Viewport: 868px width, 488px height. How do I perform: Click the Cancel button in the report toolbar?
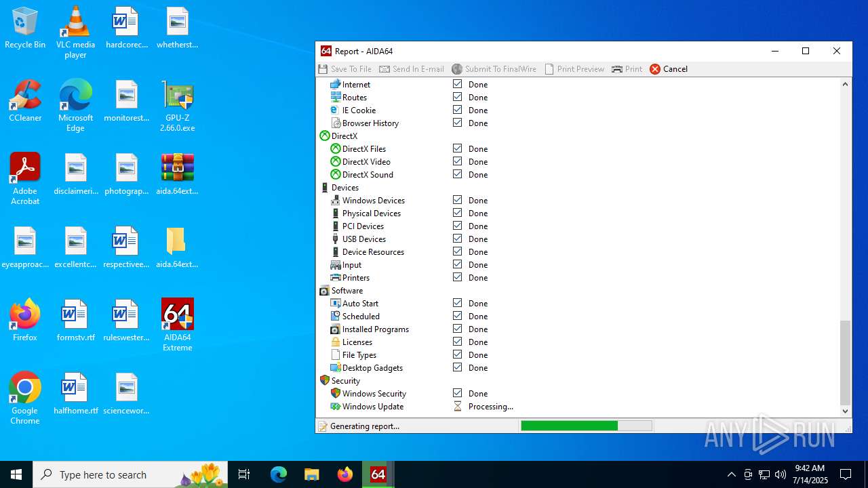pos(669,69)
